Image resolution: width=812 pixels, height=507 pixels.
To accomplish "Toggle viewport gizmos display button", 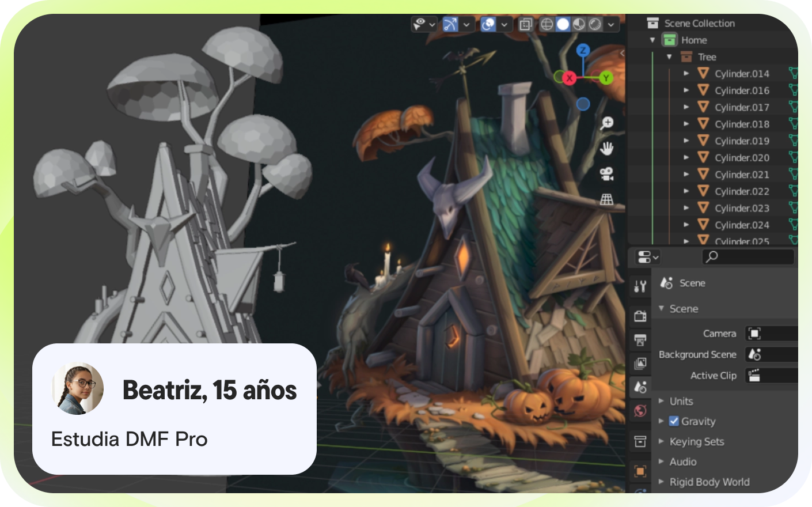I will 450,24.
